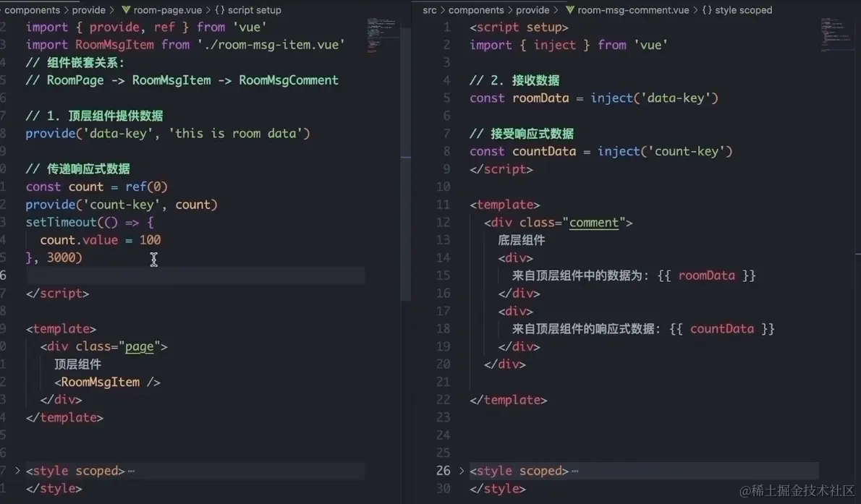Open the script setup breadcrumb segment
Screen dimensions: 861x504
click(254, 10)
